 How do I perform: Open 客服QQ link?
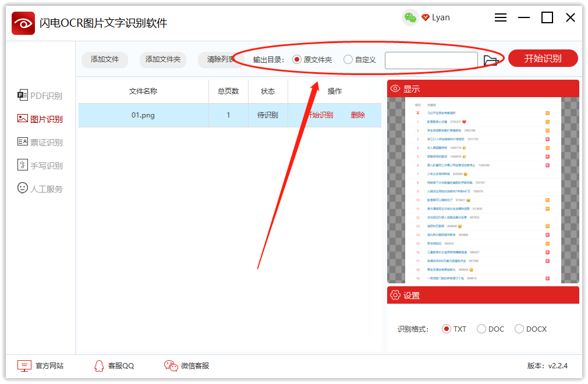tap(114, 365)
